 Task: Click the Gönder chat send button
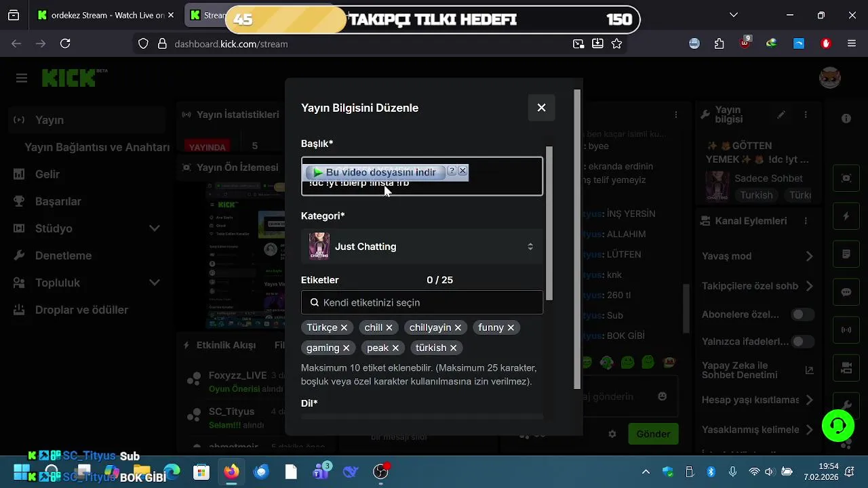pyautogui.click(x=653, y=434)
